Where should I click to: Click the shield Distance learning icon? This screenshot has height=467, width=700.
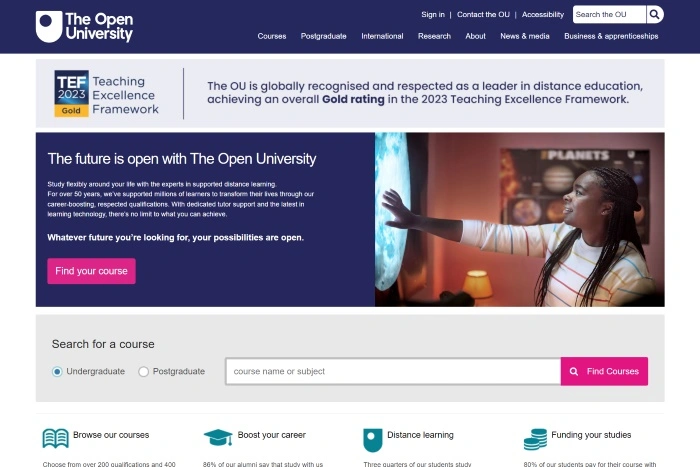point(373,440)
